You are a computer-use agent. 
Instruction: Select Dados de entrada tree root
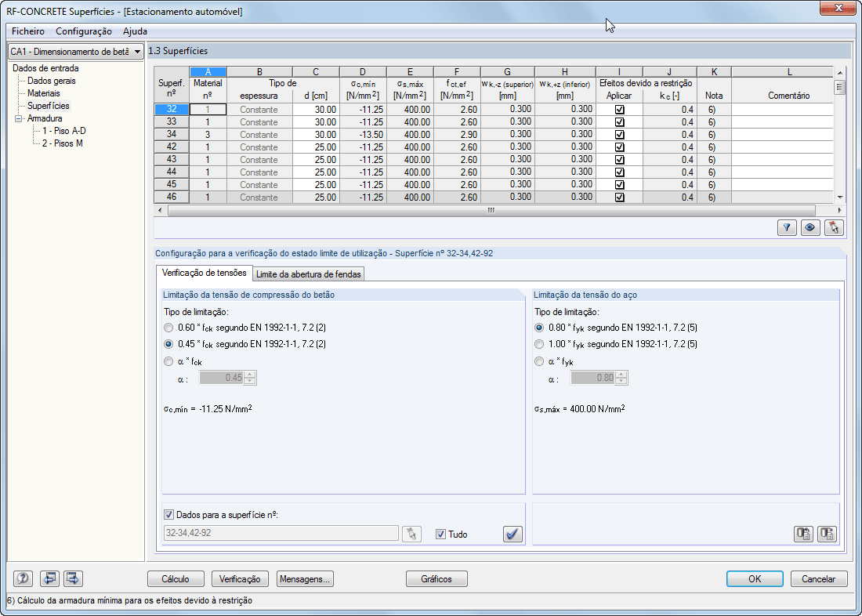coord(45,68)
